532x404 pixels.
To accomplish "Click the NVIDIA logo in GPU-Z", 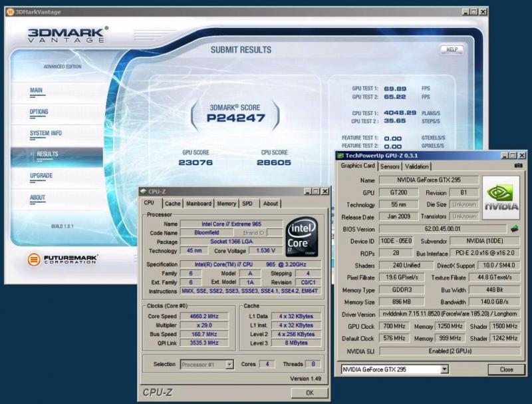I will point(501,198).
